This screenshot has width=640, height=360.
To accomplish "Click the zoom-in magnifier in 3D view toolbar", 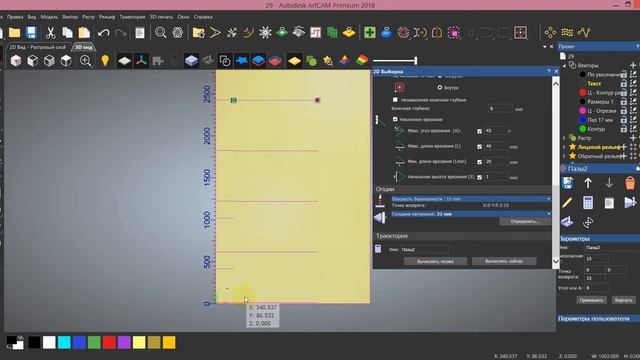I will (x=86, y=61).
